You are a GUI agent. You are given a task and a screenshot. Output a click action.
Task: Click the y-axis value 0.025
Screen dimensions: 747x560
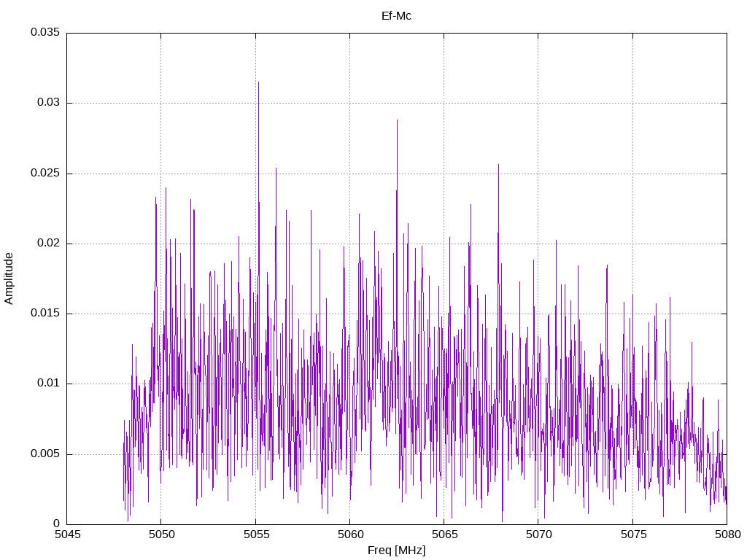(45, 173)
